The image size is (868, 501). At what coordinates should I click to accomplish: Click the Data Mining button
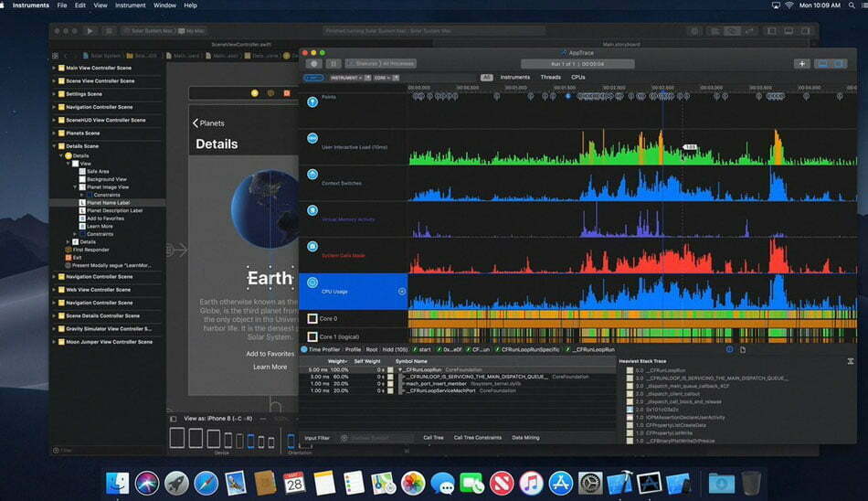point(525,437)
